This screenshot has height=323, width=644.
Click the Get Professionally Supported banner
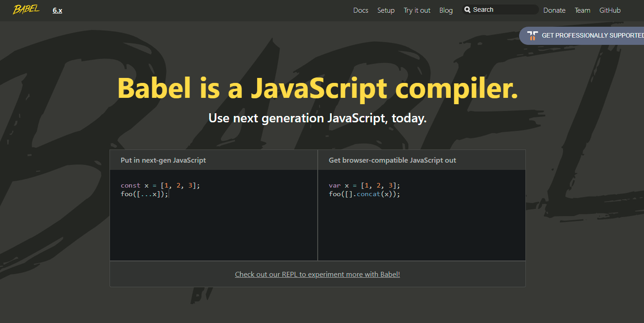[x=582, y=36]
